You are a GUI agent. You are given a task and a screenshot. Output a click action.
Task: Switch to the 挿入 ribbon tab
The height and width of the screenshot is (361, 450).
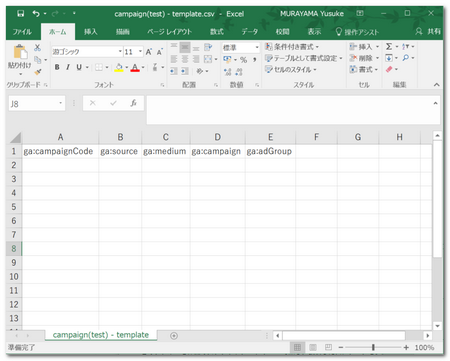[x=91, y=32]
